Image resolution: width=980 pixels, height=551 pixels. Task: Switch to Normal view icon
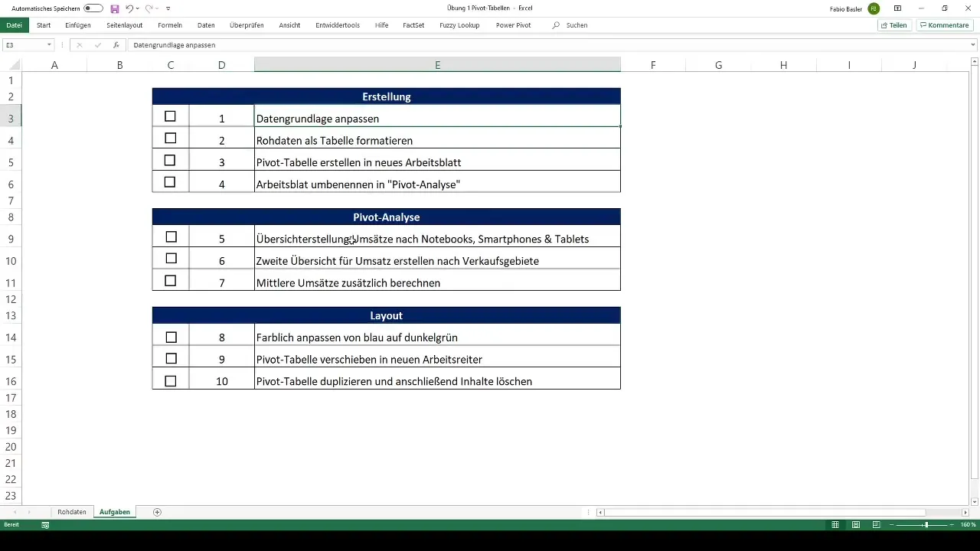click(x=835, y=525)
